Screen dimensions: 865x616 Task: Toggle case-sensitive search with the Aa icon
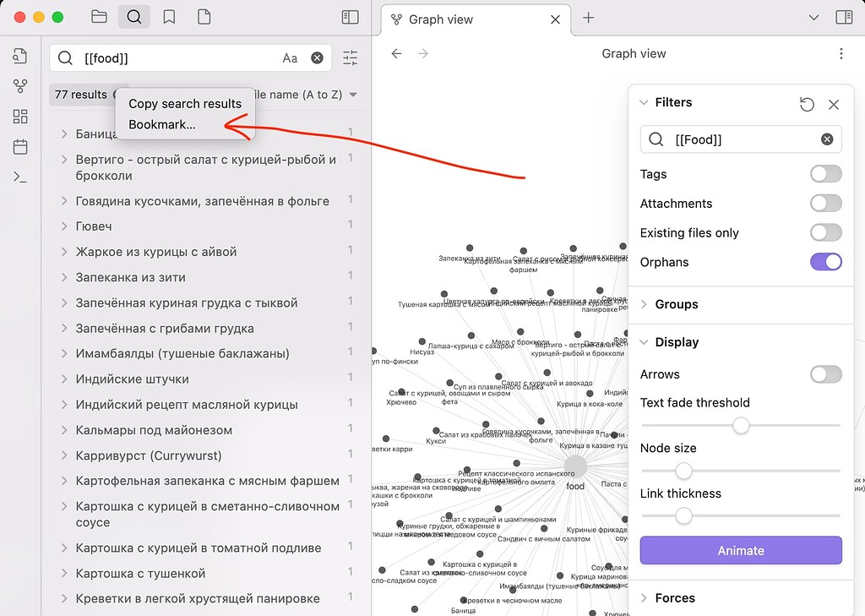tap(291, 57)
